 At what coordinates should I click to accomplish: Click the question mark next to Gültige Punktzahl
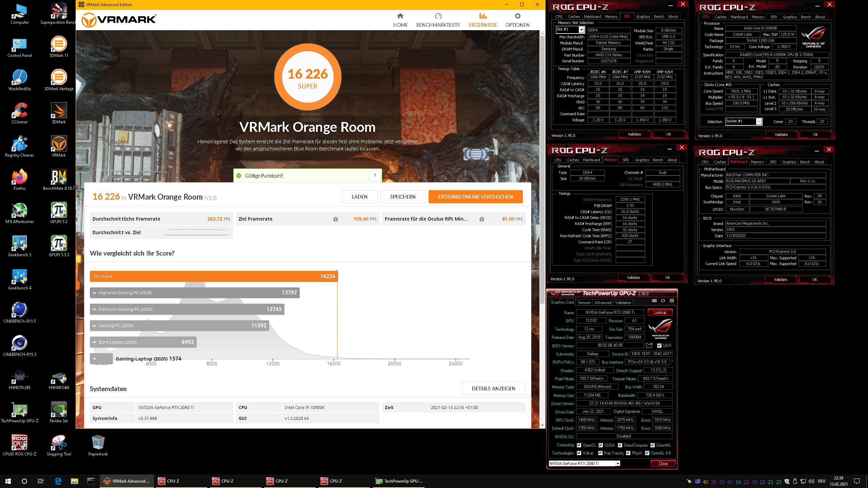[375, 176]
